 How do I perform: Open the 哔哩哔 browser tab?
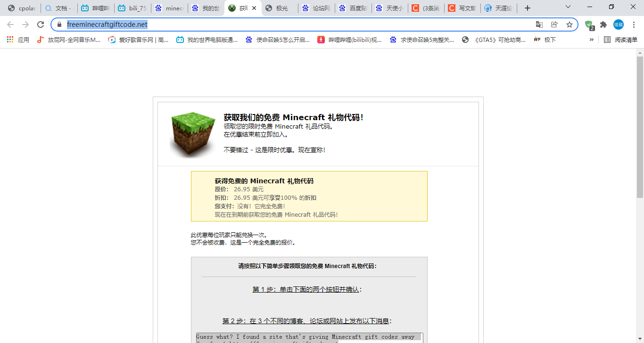point(95,8)
